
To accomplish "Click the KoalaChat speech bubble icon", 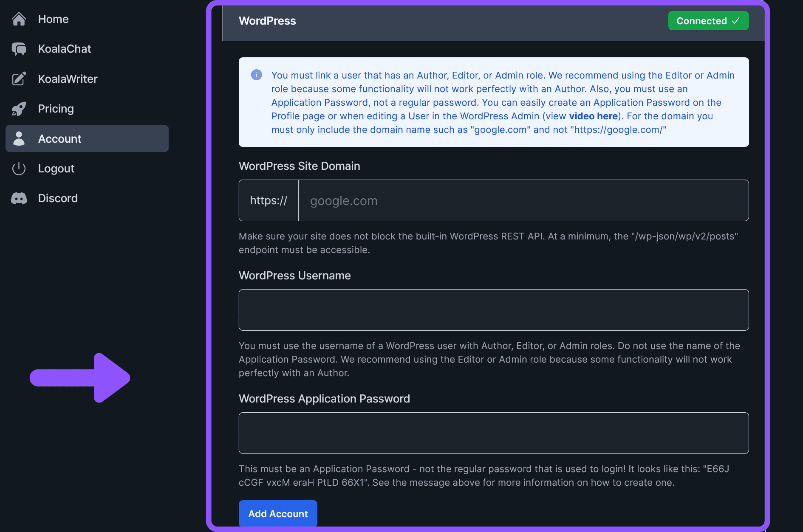I will click(x=19, y=49).
